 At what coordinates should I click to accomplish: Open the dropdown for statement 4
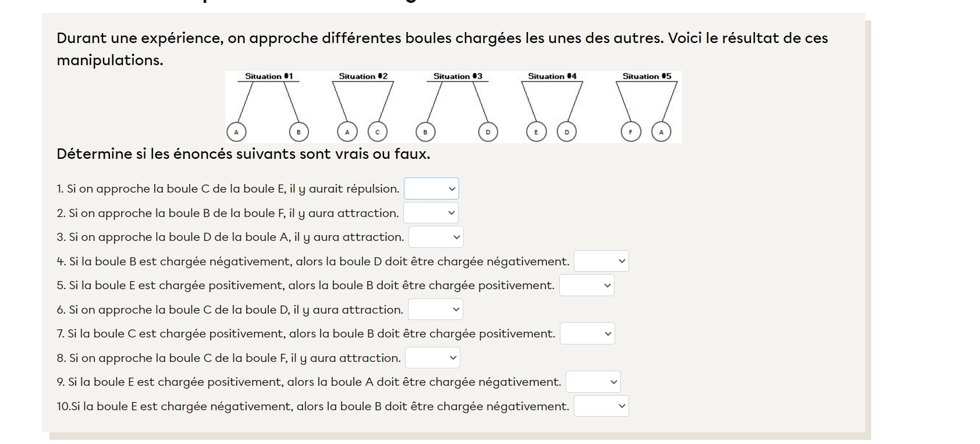(x=601, y=261)
